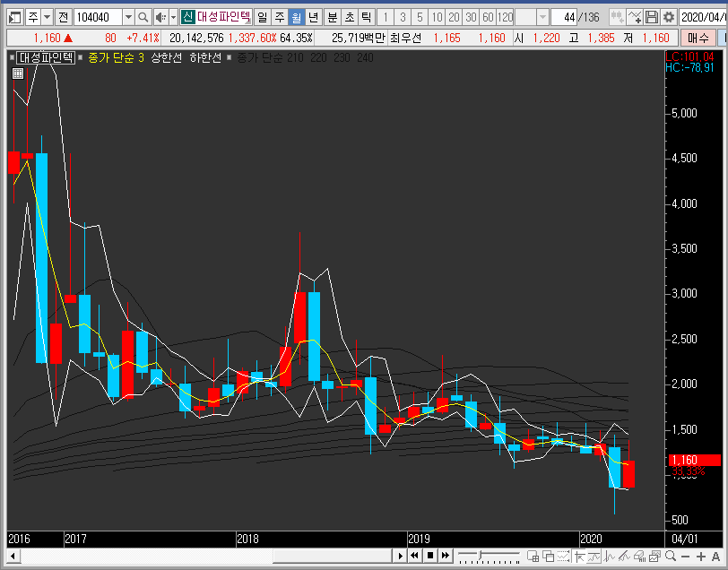Switch to weekly chart 주
Viewport: 728px width, 570px height.
point(280,18)
